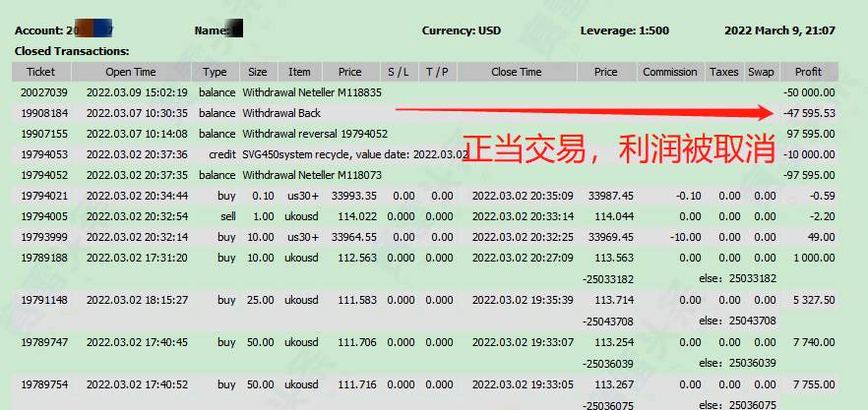
Task: Click the Size column header
Action: coord(258,72)
